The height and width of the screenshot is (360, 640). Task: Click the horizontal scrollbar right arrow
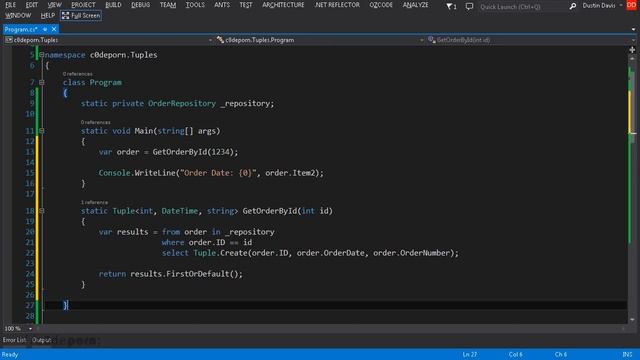623,329
